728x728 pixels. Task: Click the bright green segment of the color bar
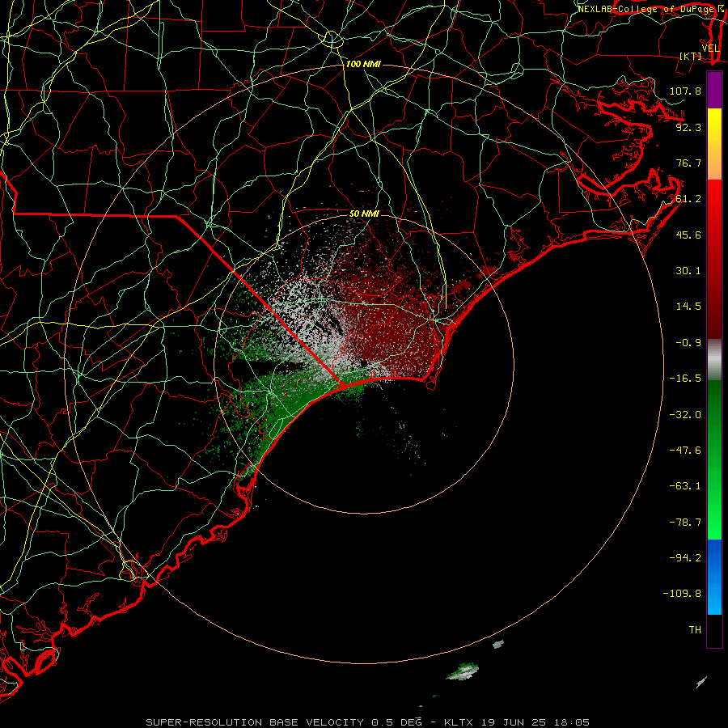click(714, 459)
